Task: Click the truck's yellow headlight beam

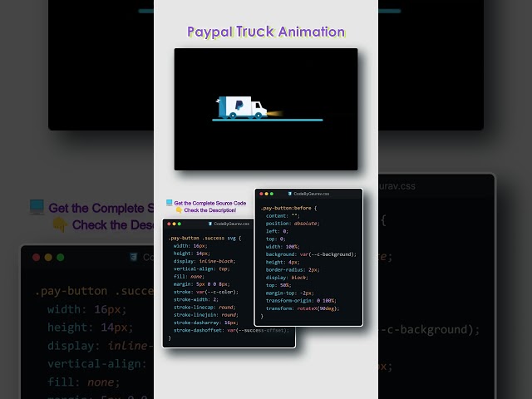Action: [x=275, y=113]
